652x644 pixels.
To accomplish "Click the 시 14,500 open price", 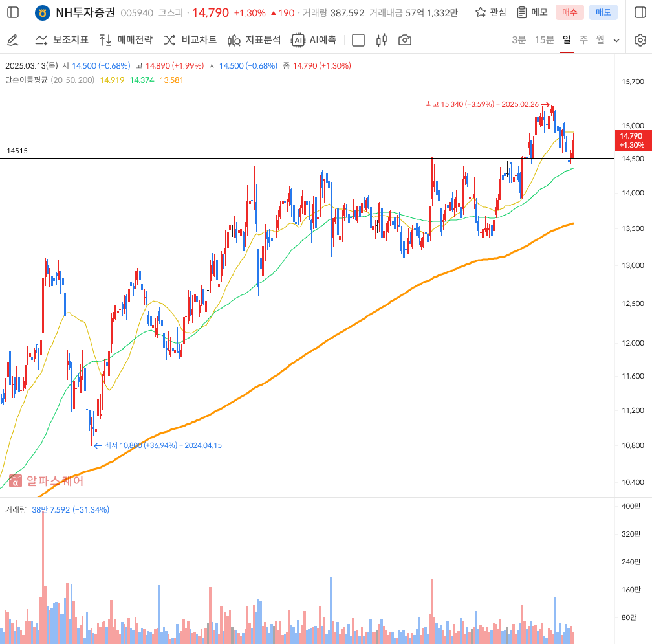I will point(96,66).
